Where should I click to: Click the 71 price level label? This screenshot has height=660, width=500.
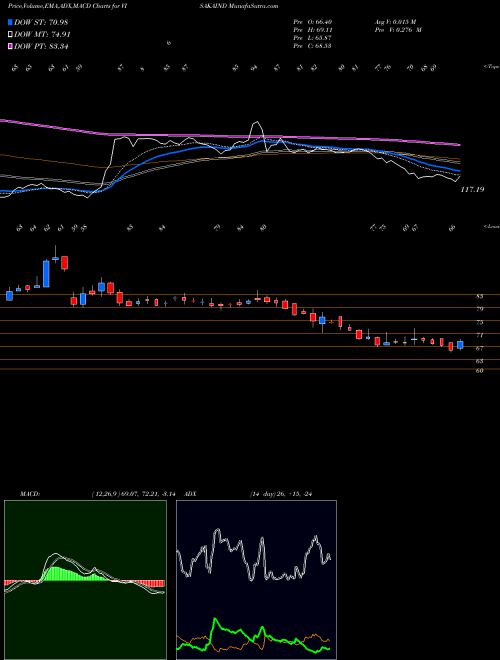click(479, 335)
